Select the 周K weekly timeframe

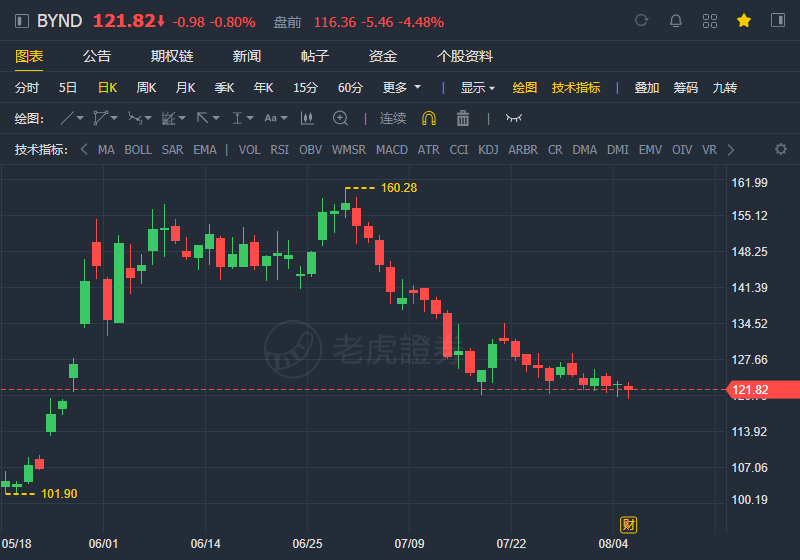coord(146,88)
